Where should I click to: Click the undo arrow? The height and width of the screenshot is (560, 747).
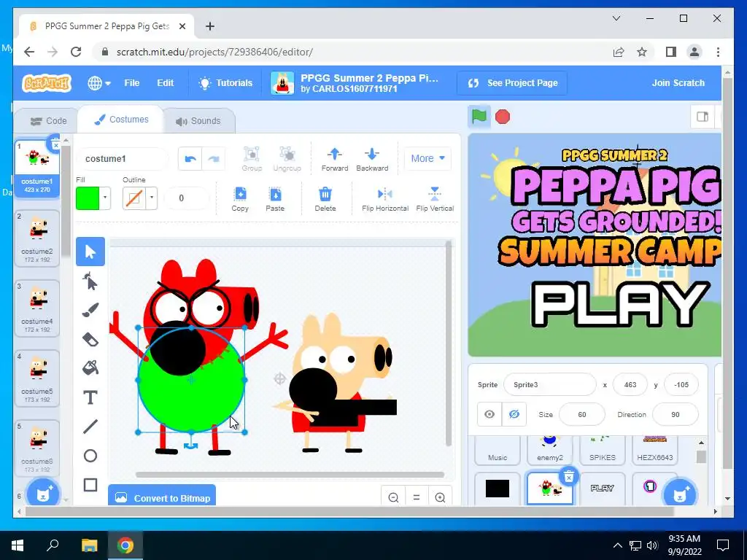190,158
